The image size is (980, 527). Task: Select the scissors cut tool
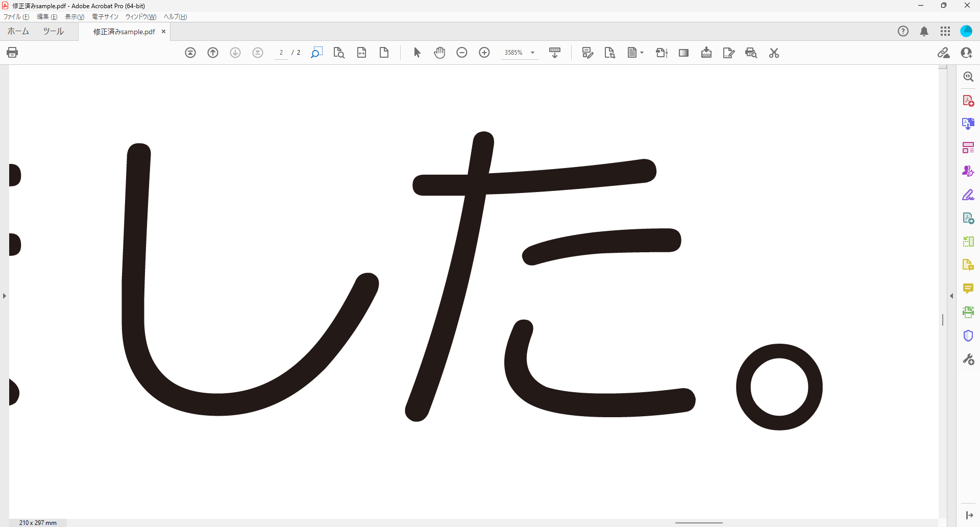click(x=774, y=53)
